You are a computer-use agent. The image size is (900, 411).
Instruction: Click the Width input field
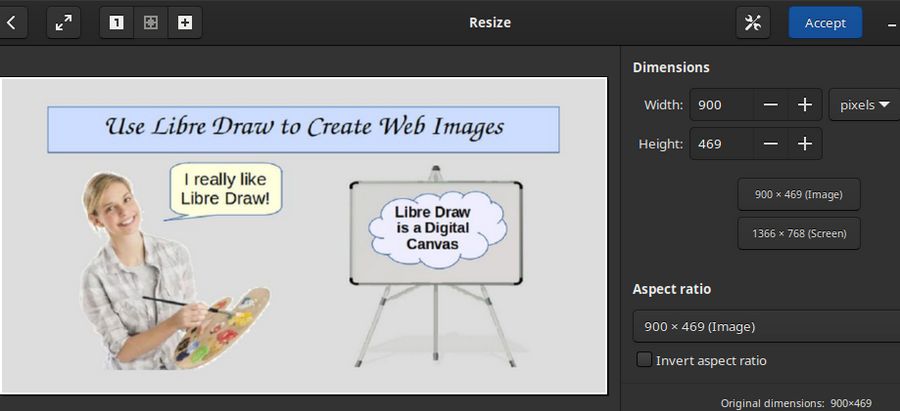pos(720,105)
